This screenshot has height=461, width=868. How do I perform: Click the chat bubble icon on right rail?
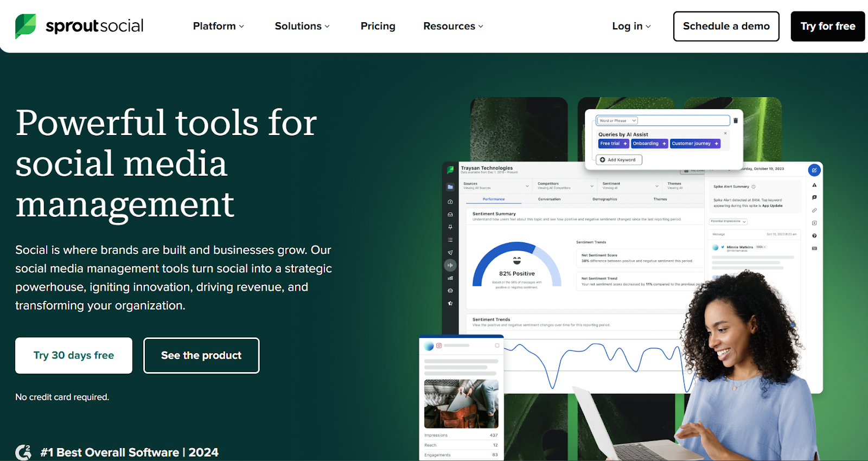click(x=814, y=197)
